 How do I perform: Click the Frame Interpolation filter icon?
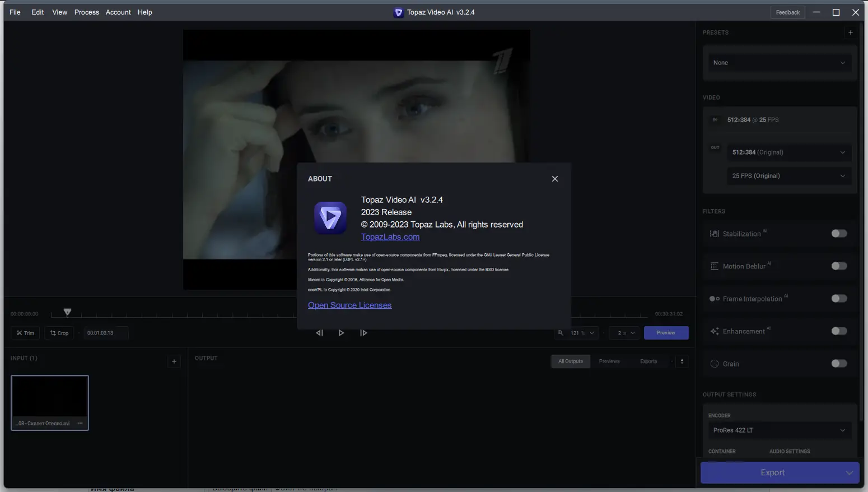715,299
